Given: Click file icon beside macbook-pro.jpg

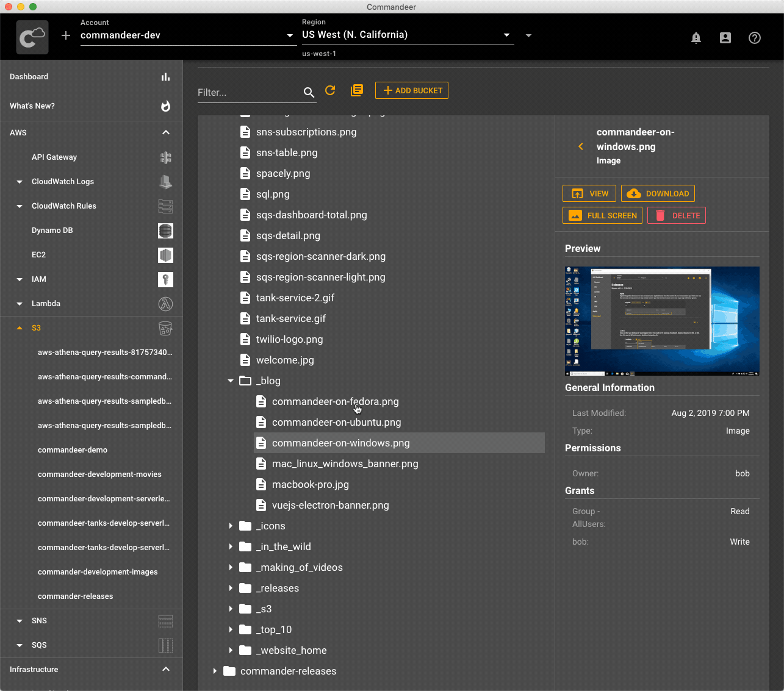Looking at the screenshot, I should [x=261, y=484].
